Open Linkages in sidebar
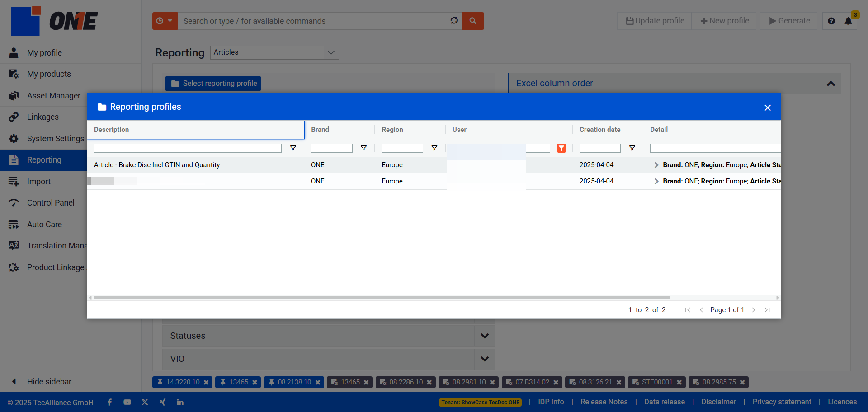 click(x=44, y=117)
